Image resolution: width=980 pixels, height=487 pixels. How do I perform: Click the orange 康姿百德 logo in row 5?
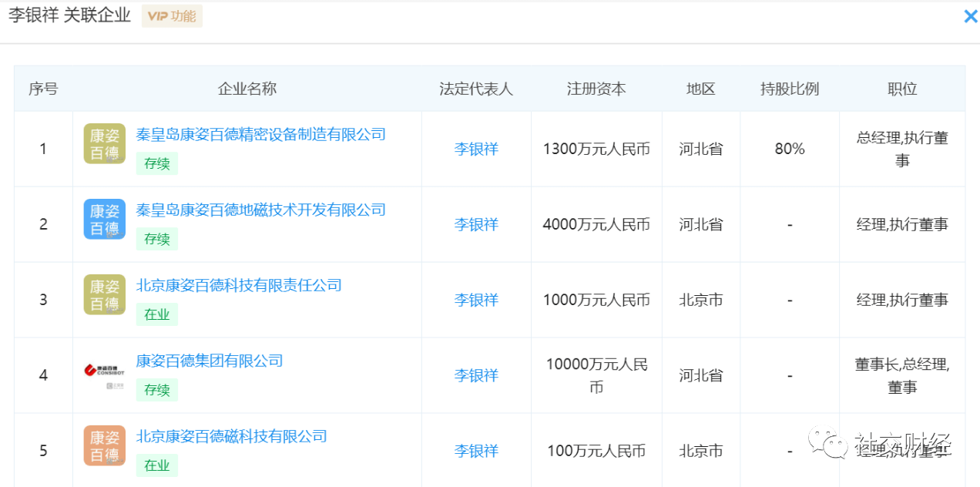tap(105, 446)
